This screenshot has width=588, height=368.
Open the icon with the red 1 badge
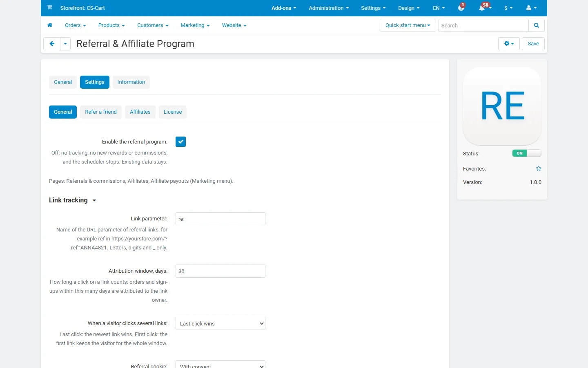click(461, 8)
